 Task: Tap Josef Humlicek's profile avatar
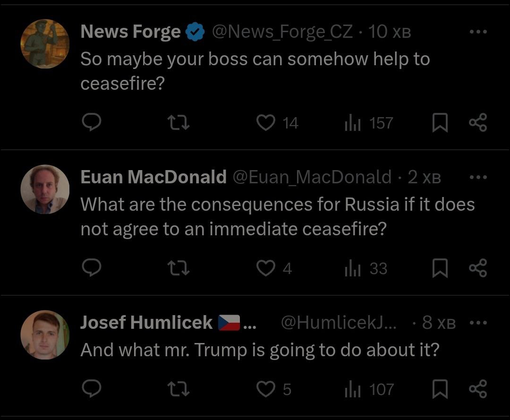coord(45,335)
